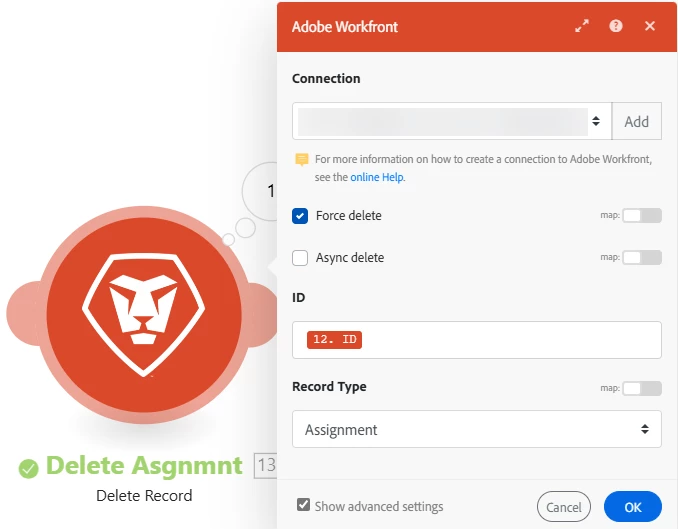Click the module number 13 badge
678x529 pixels.
[266, 465]
